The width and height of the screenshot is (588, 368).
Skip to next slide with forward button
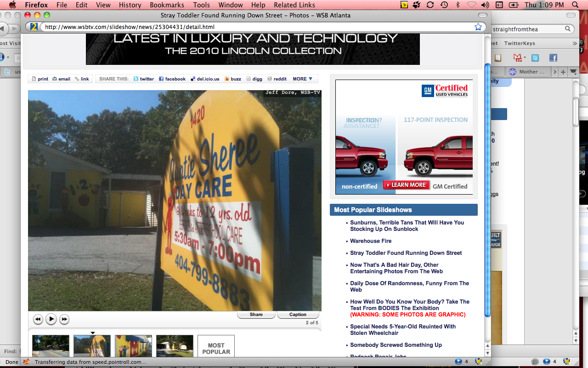click(64, 319)
